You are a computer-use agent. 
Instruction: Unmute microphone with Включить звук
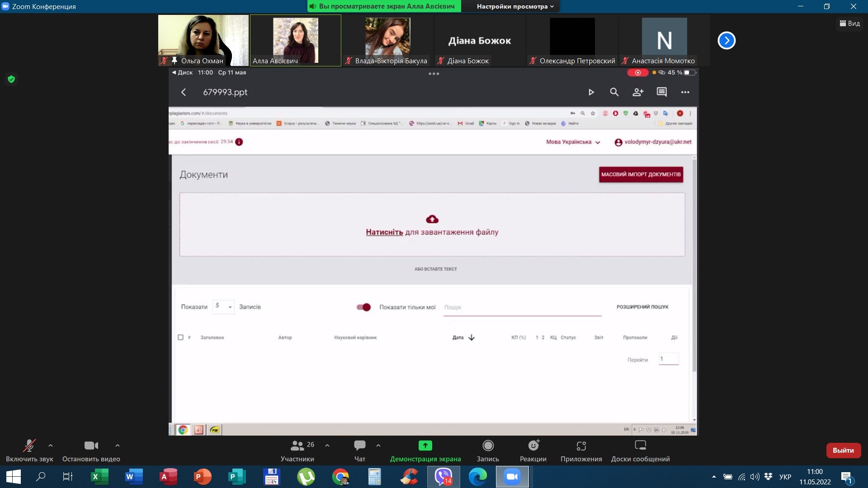(x=29, y=446)
